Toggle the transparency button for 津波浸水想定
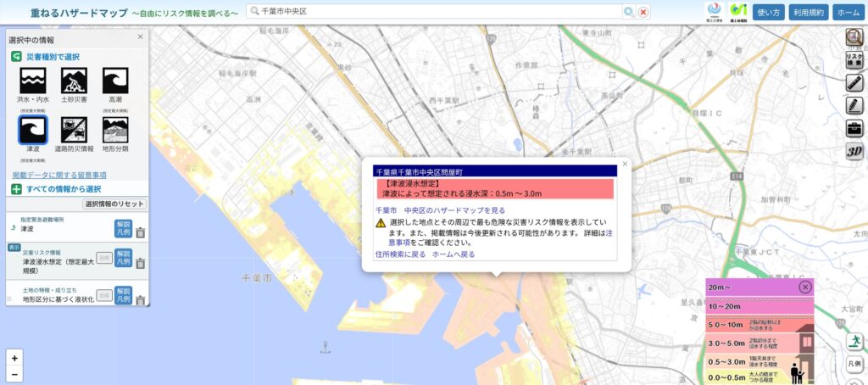This screenshot has height=385, width=868. (104, 257)
